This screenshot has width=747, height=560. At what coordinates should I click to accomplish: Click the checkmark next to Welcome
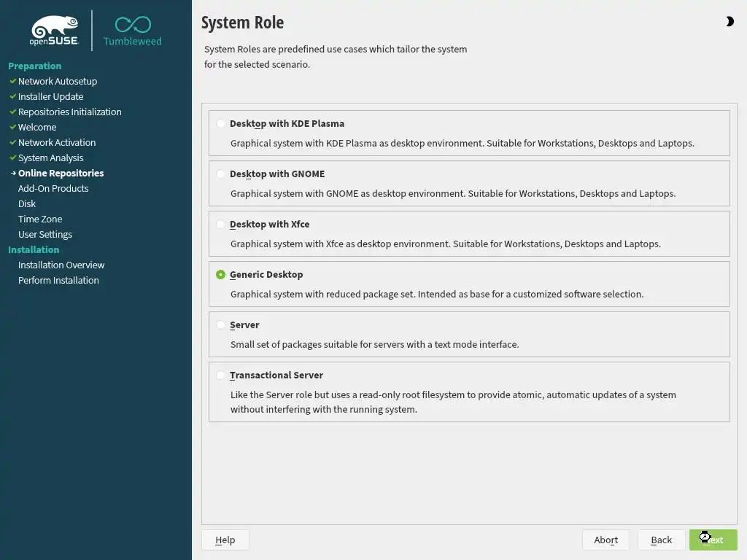(x=12, y=127)
